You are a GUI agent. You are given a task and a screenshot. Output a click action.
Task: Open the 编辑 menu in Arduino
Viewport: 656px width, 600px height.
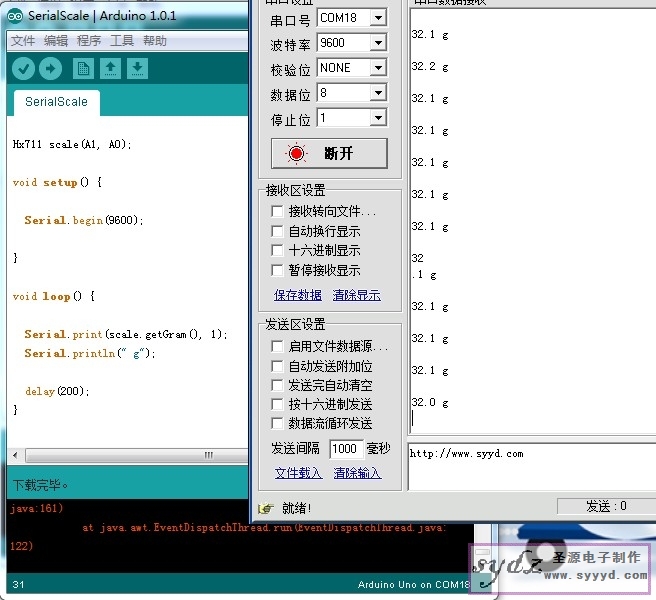pyautogui.click(x=56, y=41)
